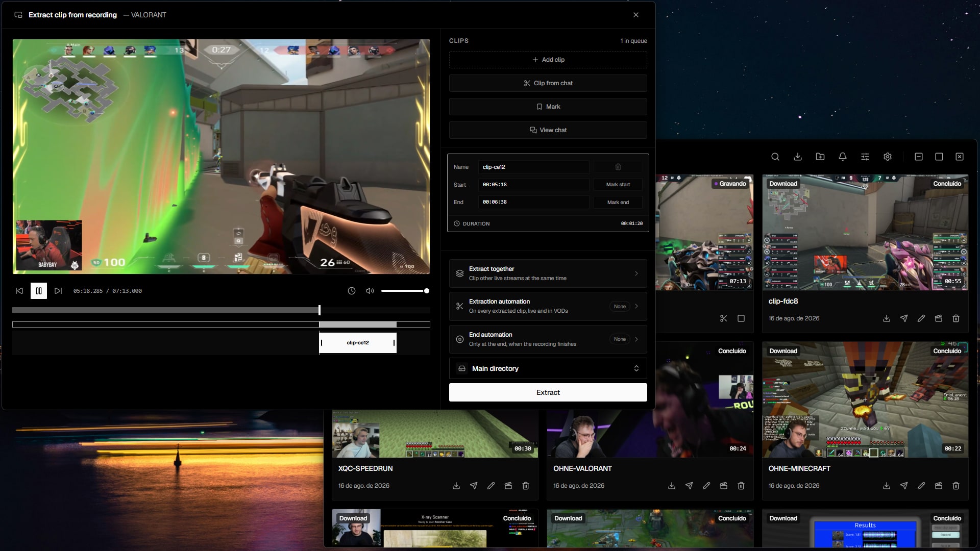This screenshot has height=551, width=980.
Task: Click the left handle of the clip-ce12 block
Action: (322, 343)
